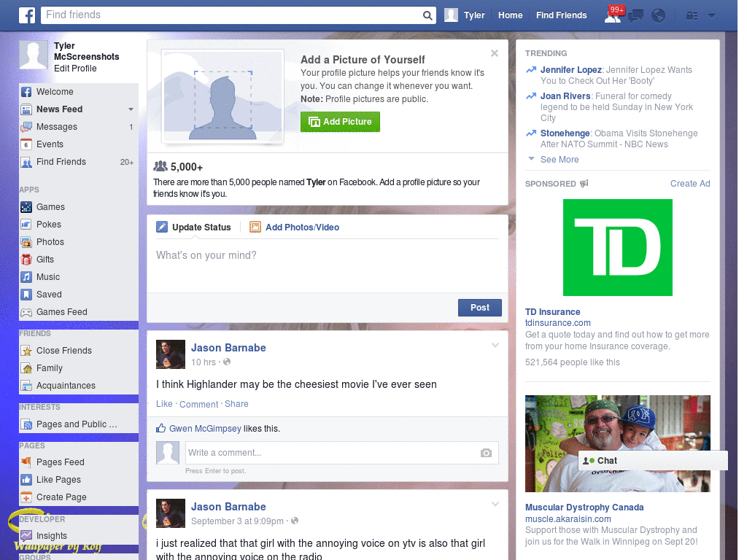The width and height of the screenshot is (747, 560).
Task: Click the Facebook logo icon
Action: [x=27, y=15]
